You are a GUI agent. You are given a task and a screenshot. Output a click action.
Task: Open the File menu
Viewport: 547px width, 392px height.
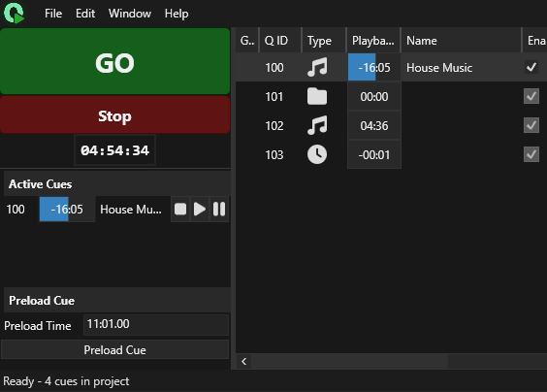[53, 14]
